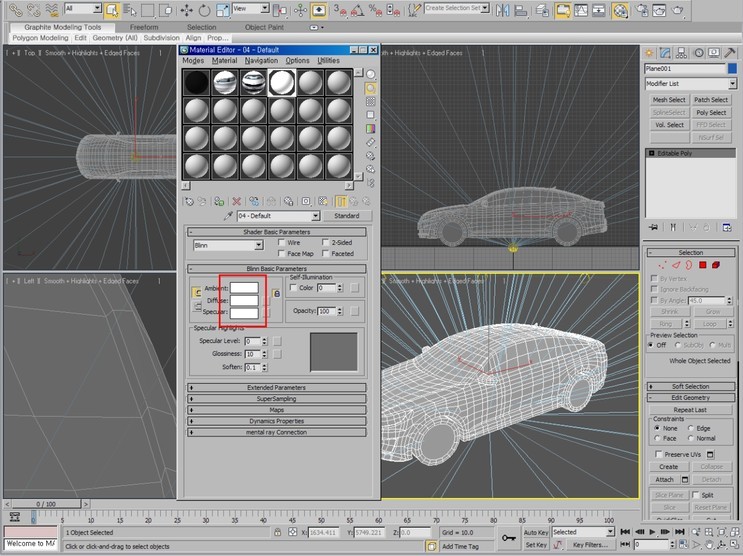
Task: Expand the Soft Selection rollout
Action: click(690, 386)
